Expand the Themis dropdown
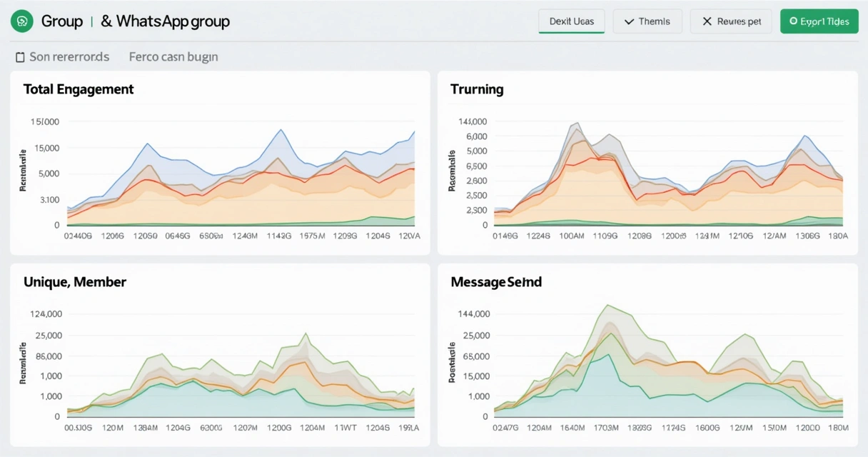Image resolution: width=868 pixels, height=457 pixels. 647,21
